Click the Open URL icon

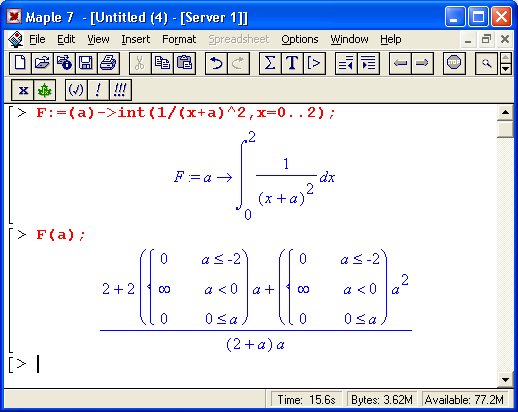coord(64,63)
